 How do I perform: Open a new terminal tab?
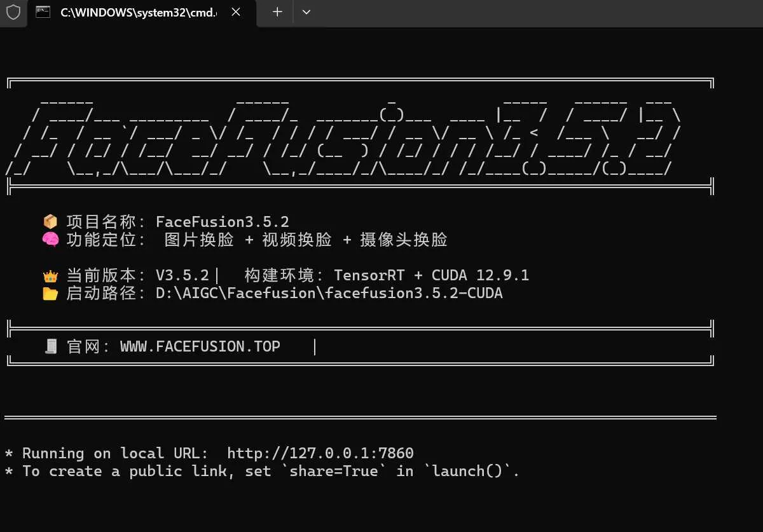[277, 12]
